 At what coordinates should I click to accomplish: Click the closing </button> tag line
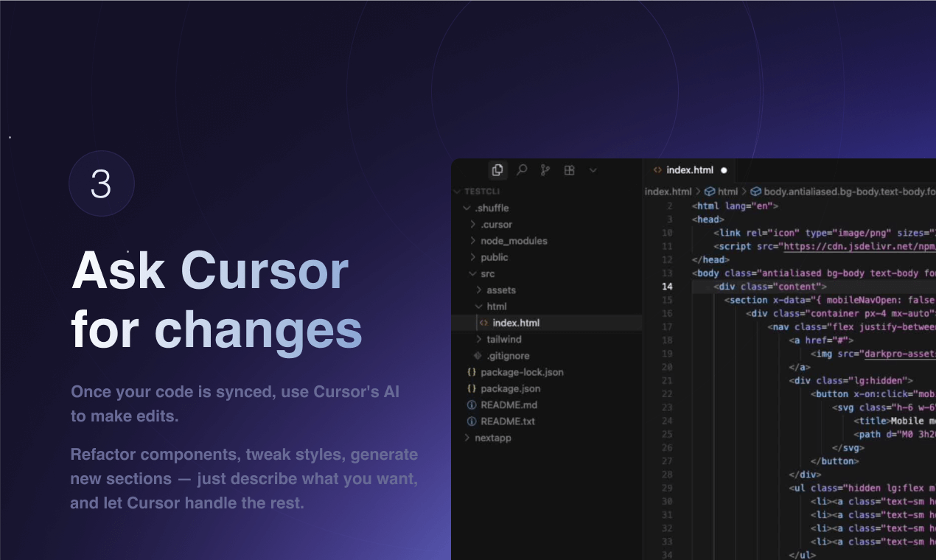(x=834, y=461)
